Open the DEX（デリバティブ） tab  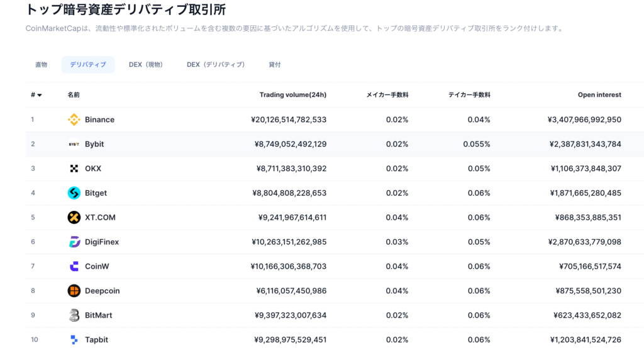[x=216, y=65]
